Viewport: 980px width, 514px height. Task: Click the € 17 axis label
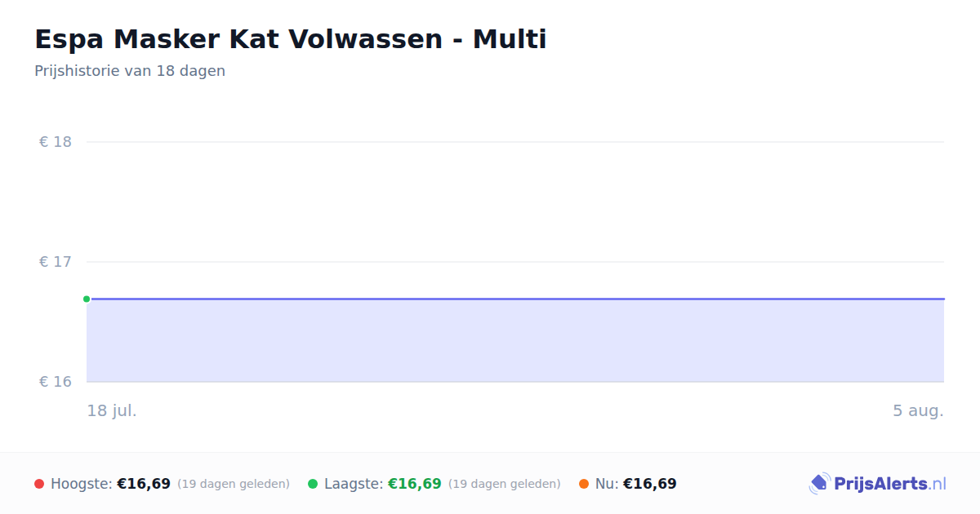click(56, 262)
